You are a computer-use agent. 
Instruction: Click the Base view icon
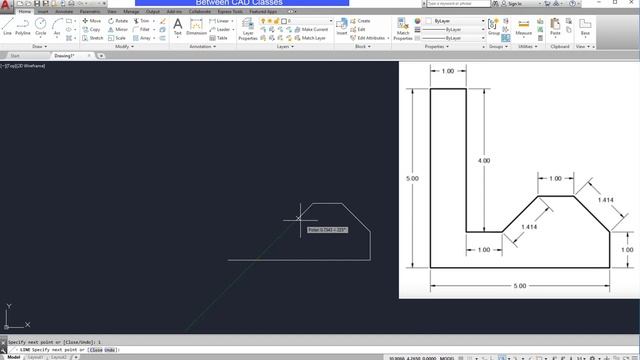pyautogui.click(x=585, y=27)
